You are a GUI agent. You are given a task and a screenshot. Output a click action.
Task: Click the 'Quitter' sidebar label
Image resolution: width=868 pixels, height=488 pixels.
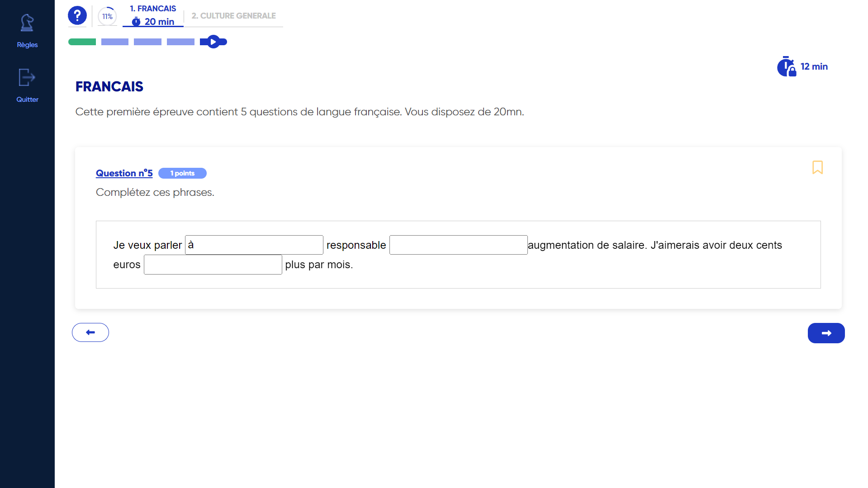pyautogui.click(x=27, y=99)
